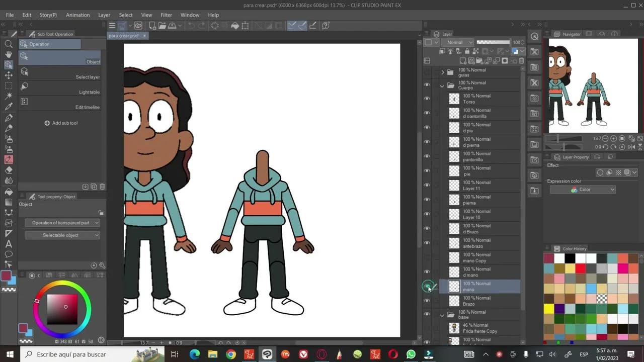Select the Text tool
This screenshot has height=362, width=644.
click(9, 244)
